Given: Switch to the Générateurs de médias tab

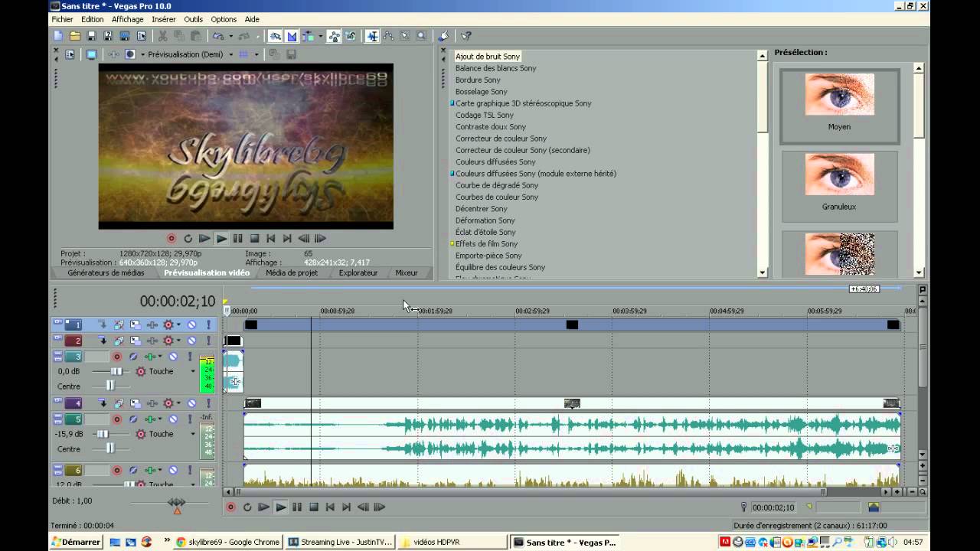Looking at the screenshot, I should [106, 273].
